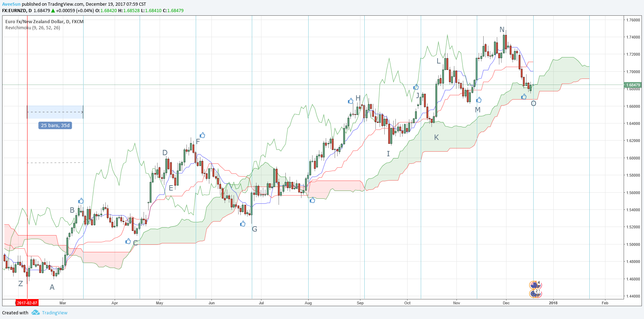Select the wave label E

click(x=171, y=188)
